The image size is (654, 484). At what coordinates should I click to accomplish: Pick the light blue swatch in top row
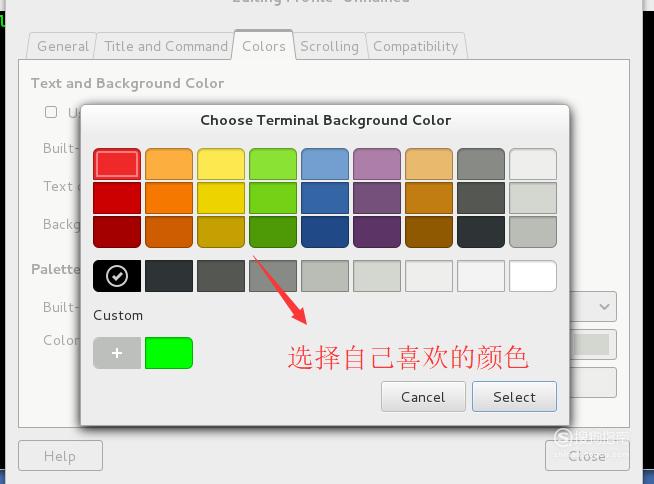point(325,164)
